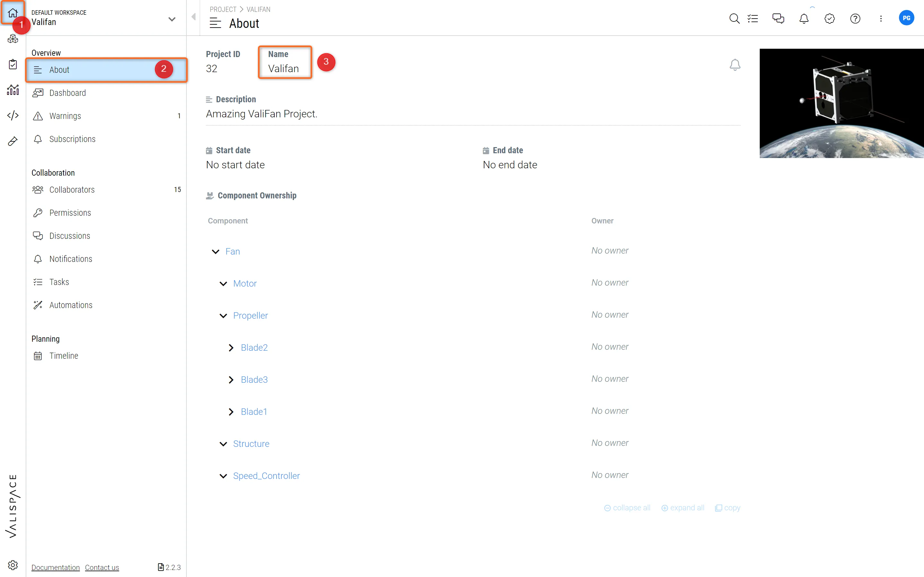This screenshot has height=577, width=924.
Task: Click the expand all link
Action: coord(683,508)
